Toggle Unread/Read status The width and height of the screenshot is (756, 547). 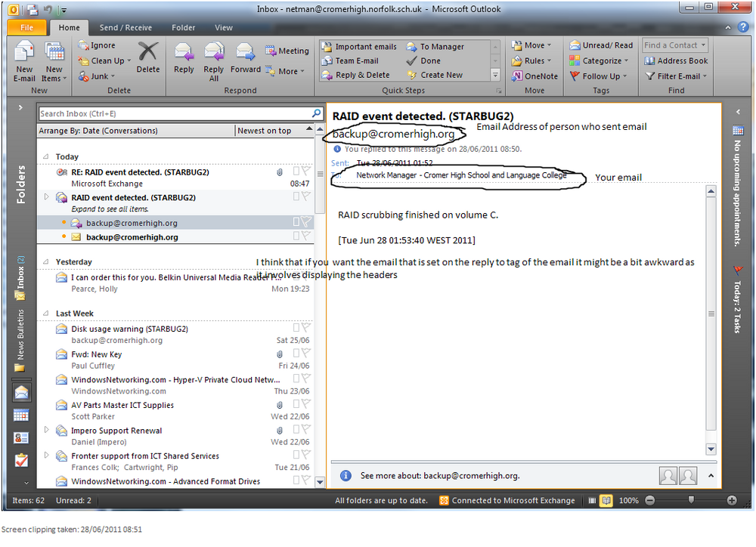point(601,45)
